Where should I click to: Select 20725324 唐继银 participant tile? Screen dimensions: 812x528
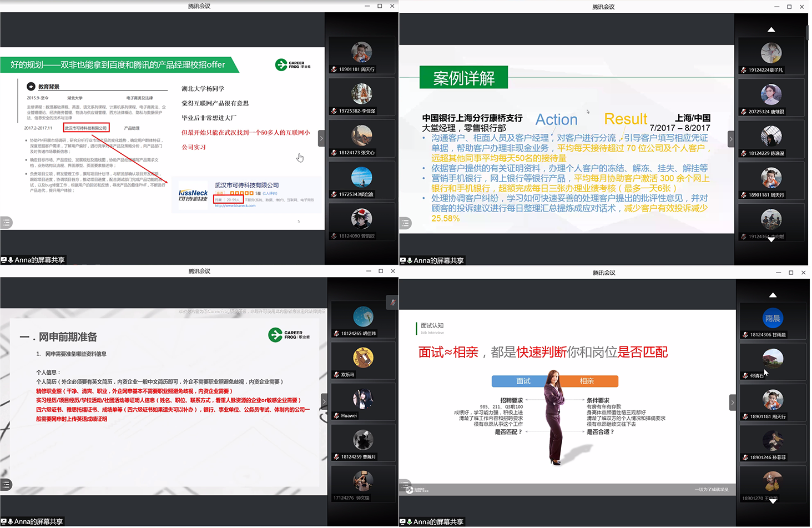[771, 98]
